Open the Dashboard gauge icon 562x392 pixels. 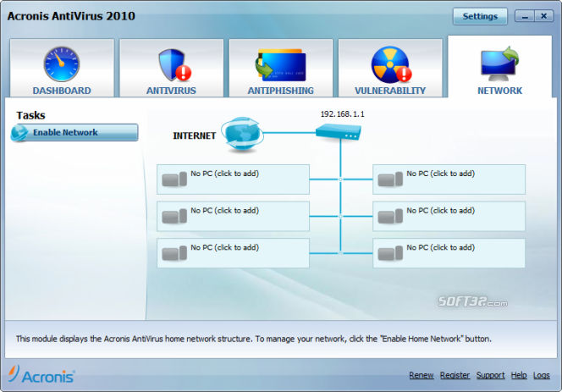(62, 63)
